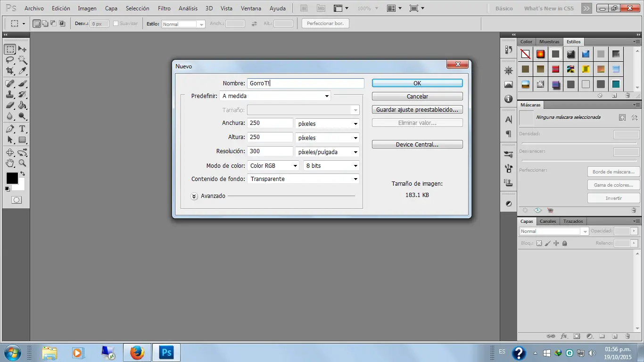Image resolution: width=644 pixels, height=362 pixels.
Task: Click the black foreground color swatch
Action: tap(12, 178)
